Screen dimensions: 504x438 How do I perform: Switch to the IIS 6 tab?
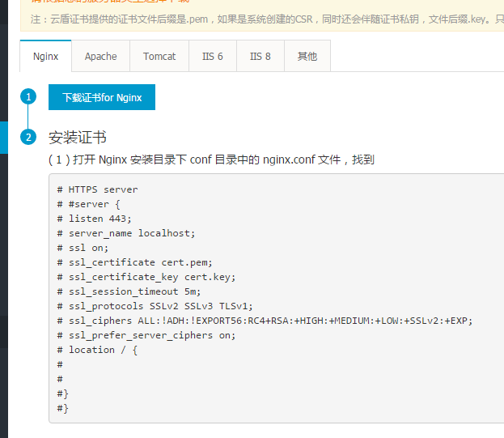213,57
